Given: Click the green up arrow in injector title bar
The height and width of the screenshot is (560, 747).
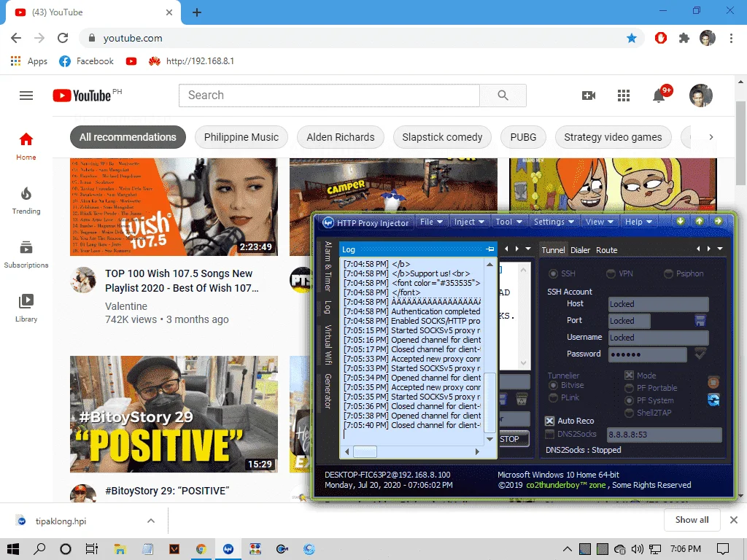Looking at the screenshot, I should pyautogui.click(x=700, y=221).
